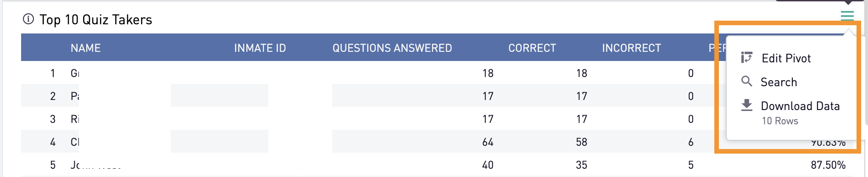Click row 2 rank number
The height and width of the screenshot is (177, 868).
click(53, 96)
